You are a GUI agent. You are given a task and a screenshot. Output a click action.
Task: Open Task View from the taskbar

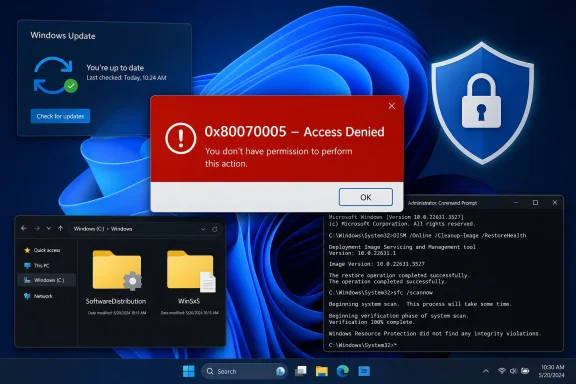coord(301,371)
